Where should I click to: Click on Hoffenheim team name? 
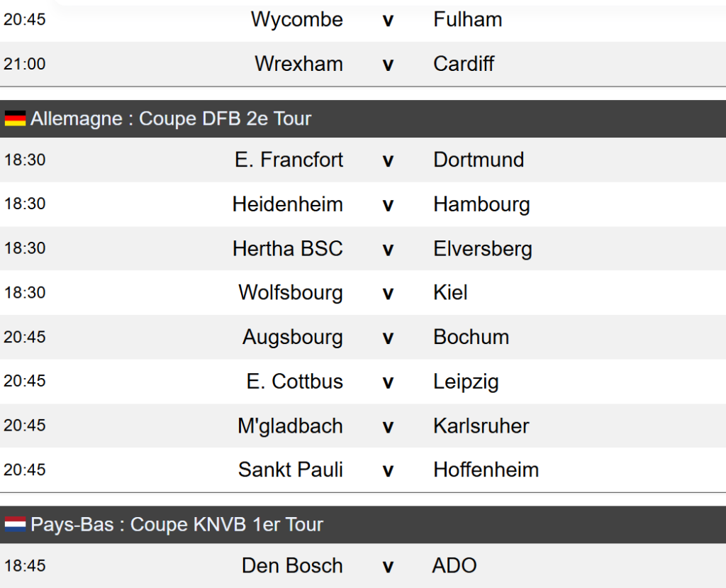486,470
